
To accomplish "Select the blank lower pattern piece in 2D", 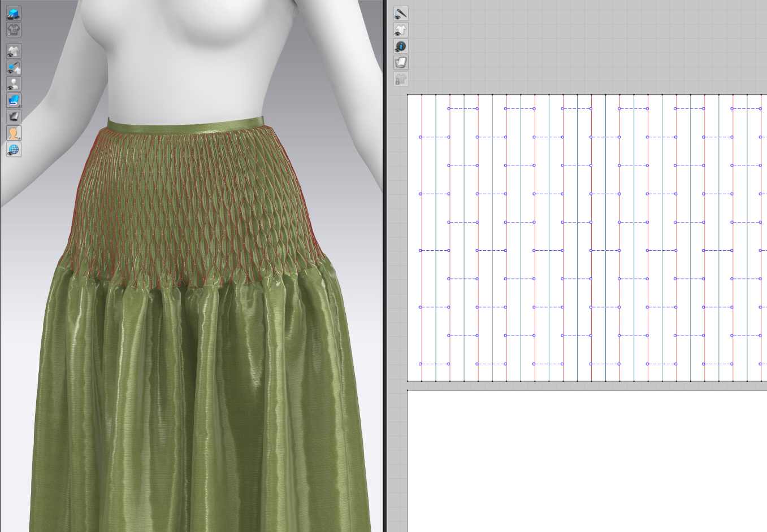I will click(x=582, y=457).
